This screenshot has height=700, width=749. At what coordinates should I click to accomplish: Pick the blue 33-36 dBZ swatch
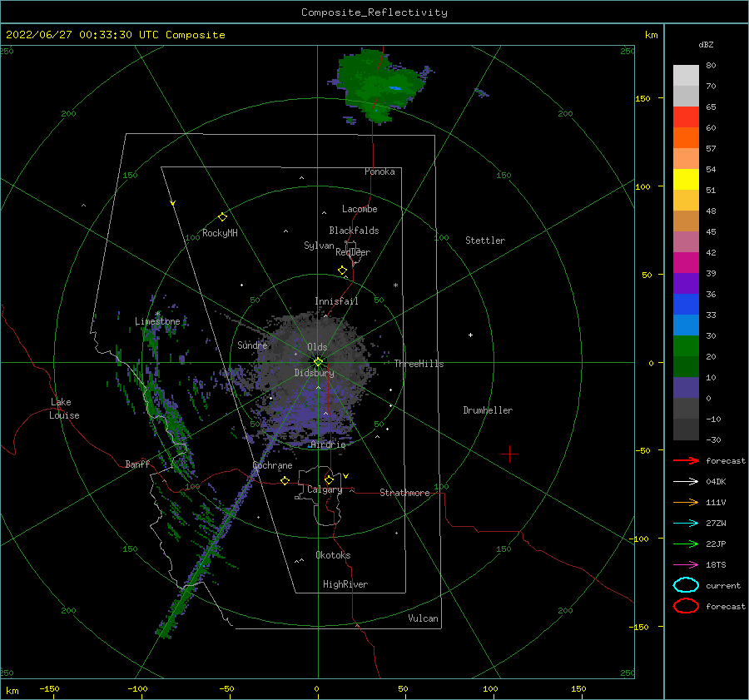[686, 304]
